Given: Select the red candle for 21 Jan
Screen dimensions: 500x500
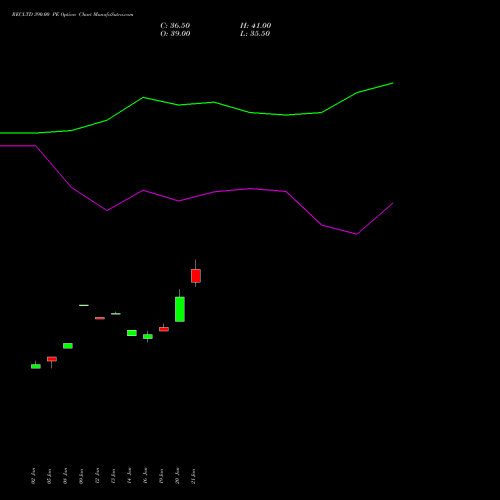Looking at the screenshot, I should 196,276.
